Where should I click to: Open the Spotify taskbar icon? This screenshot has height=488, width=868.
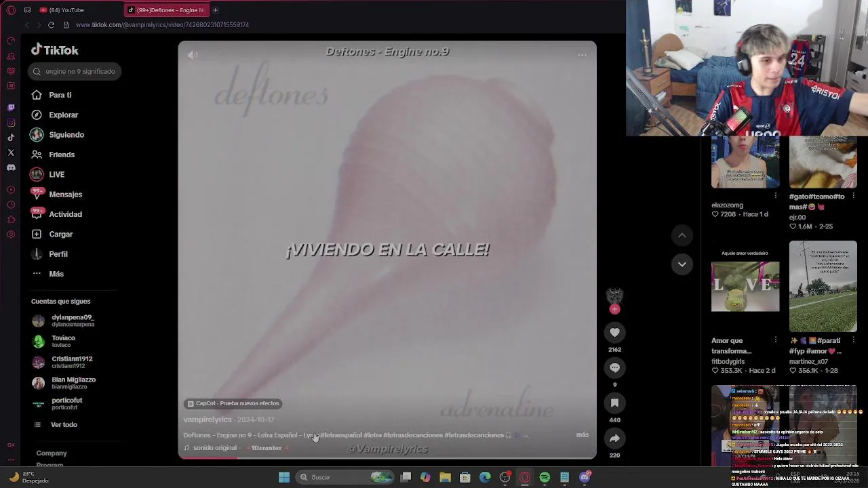(x=545, y=477)
